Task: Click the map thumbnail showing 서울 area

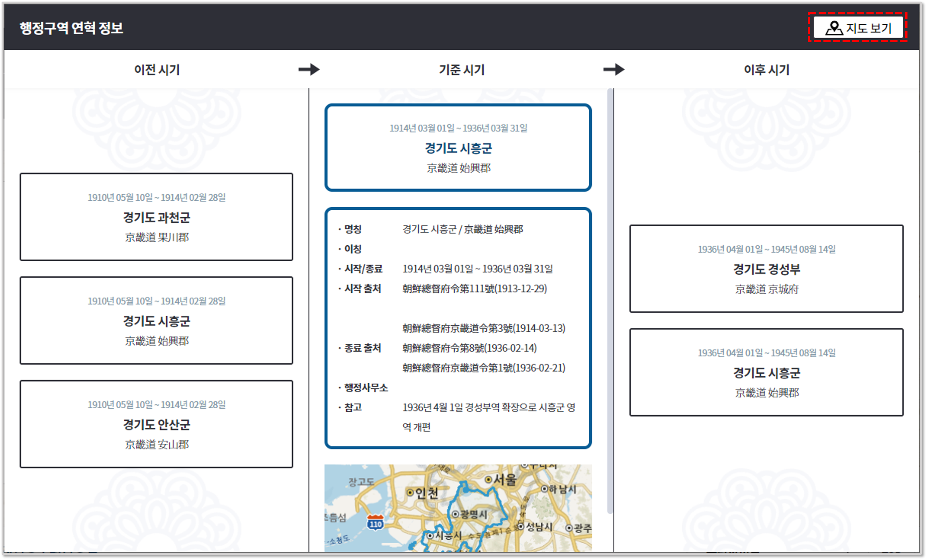Action: (x=458, y=508)
